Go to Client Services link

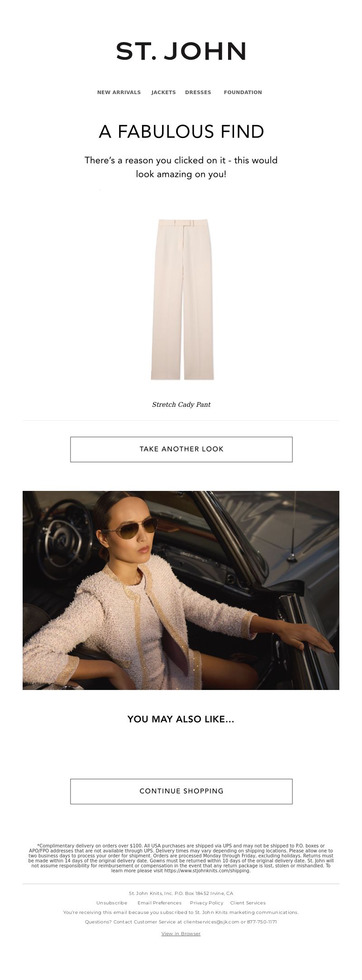coord(248,903)
